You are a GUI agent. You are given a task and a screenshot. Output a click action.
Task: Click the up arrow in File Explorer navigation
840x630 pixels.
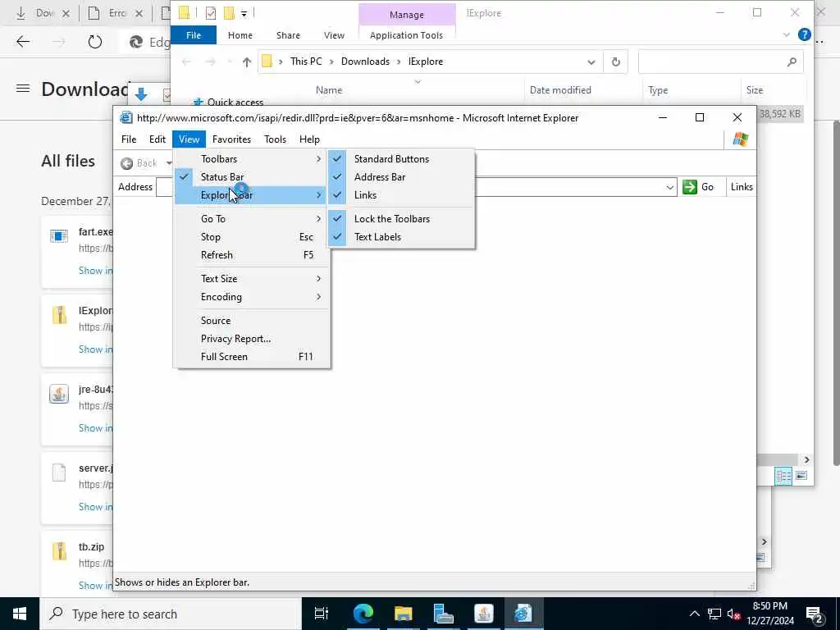[x=246, y=62]
